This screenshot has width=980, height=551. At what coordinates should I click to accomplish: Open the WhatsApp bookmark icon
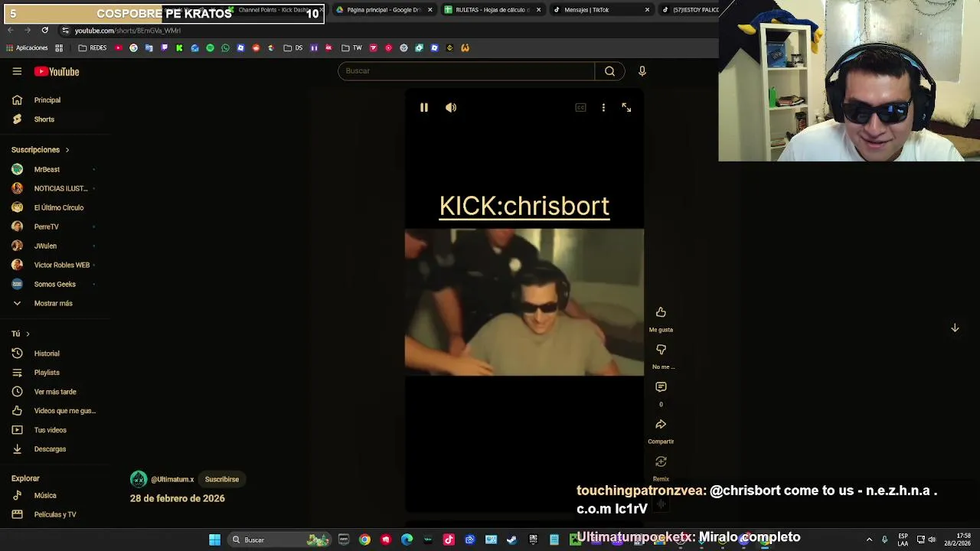225,47
